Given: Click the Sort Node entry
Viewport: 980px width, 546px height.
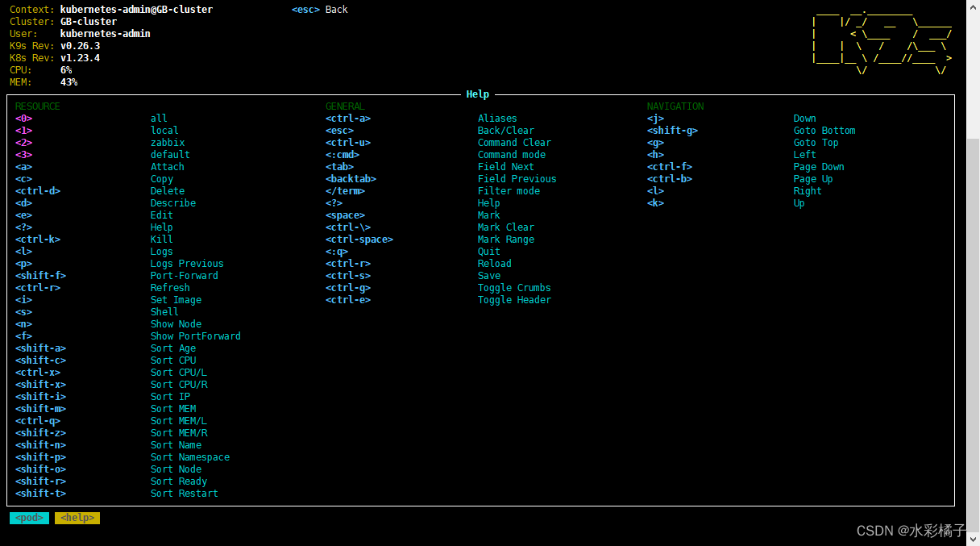Looking at the screenshot, I should [176, 469].
